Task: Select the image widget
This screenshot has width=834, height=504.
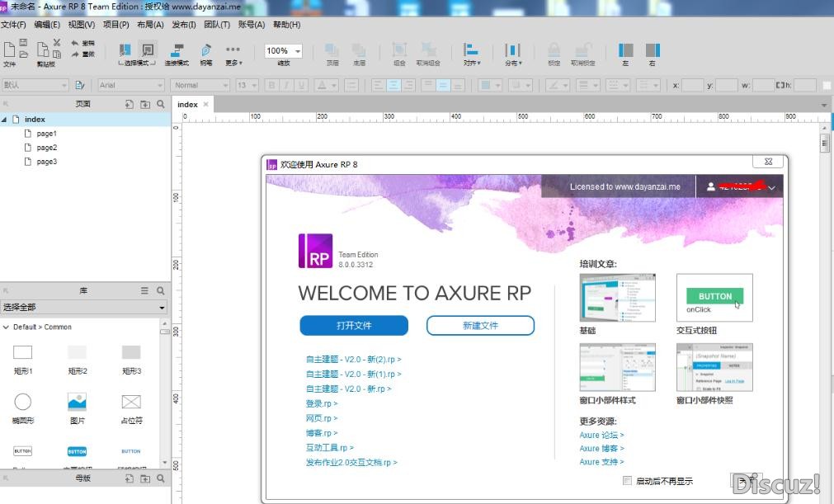Action: coord(77,407)
